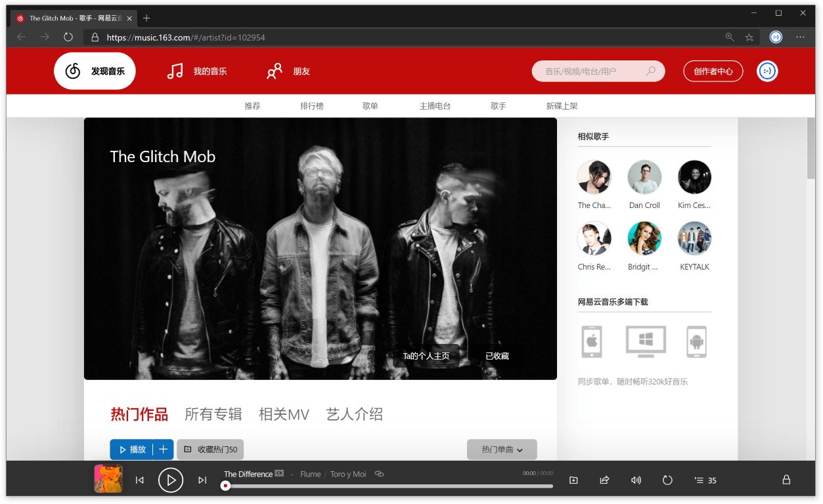Skip to next track in player bar

[x=202, y=480]
